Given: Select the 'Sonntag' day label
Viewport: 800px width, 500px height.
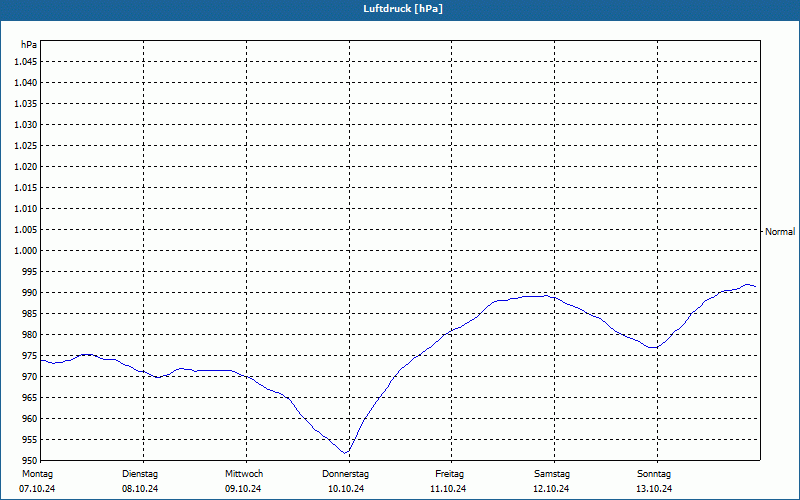Looking at the screenshot, I should coord(654,474).
